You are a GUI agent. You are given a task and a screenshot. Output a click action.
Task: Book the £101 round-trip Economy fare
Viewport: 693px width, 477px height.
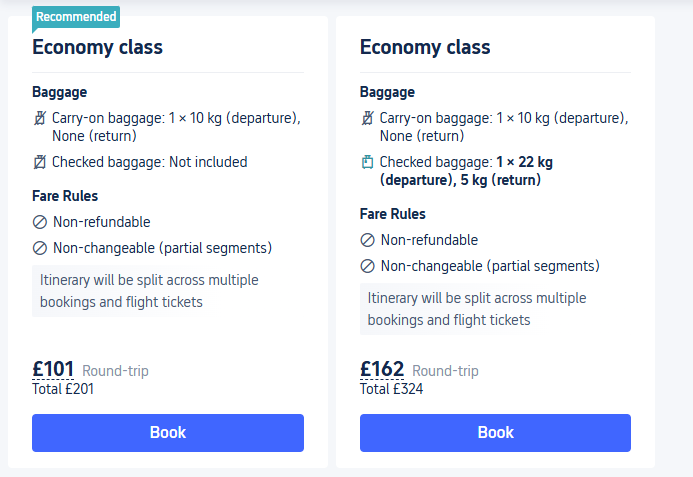[x=168, y=433]
